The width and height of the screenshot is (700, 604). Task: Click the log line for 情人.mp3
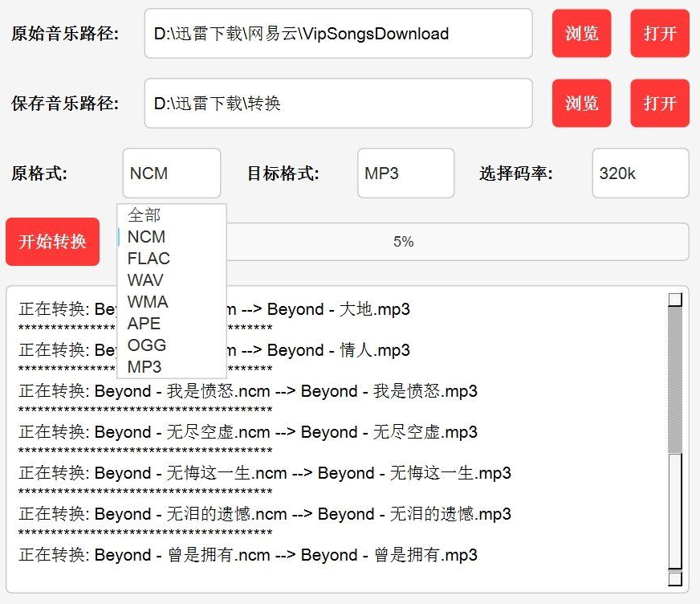pos(214,350)
